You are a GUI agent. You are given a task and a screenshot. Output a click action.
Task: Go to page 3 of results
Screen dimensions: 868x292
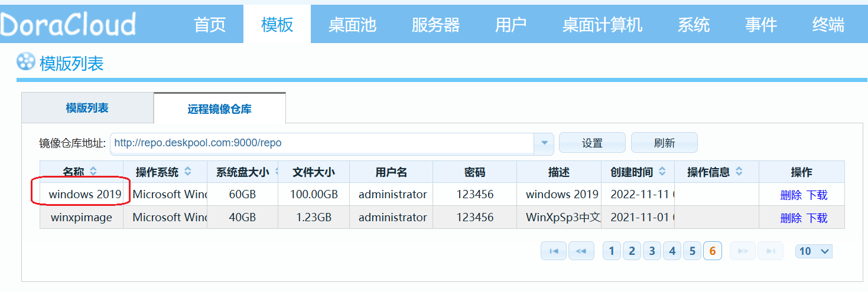pos(652,251)
